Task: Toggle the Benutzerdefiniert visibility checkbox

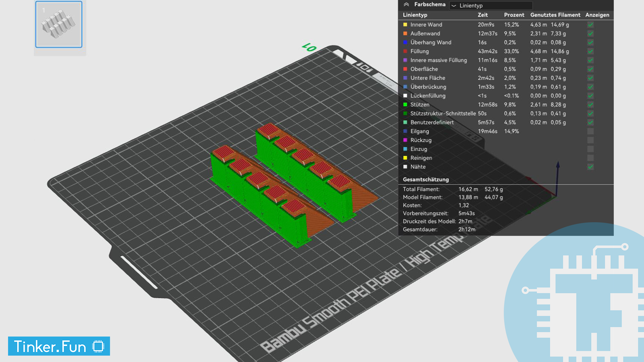Action: [x=590, y=122]
